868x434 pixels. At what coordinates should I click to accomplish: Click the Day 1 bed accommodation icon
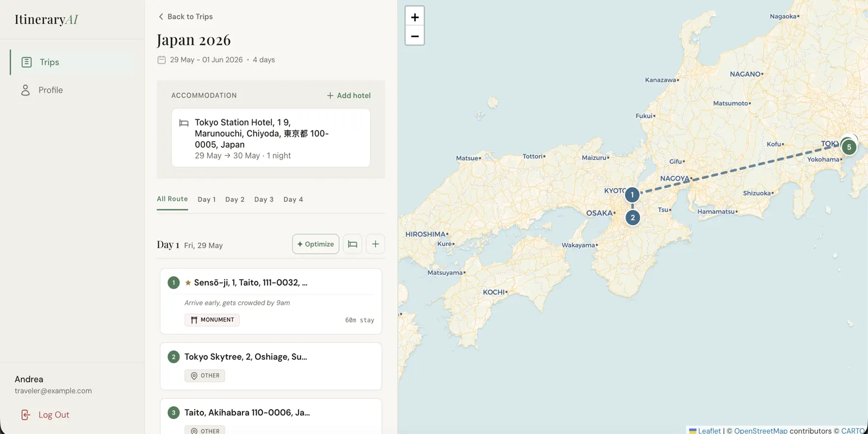point(353,244)
